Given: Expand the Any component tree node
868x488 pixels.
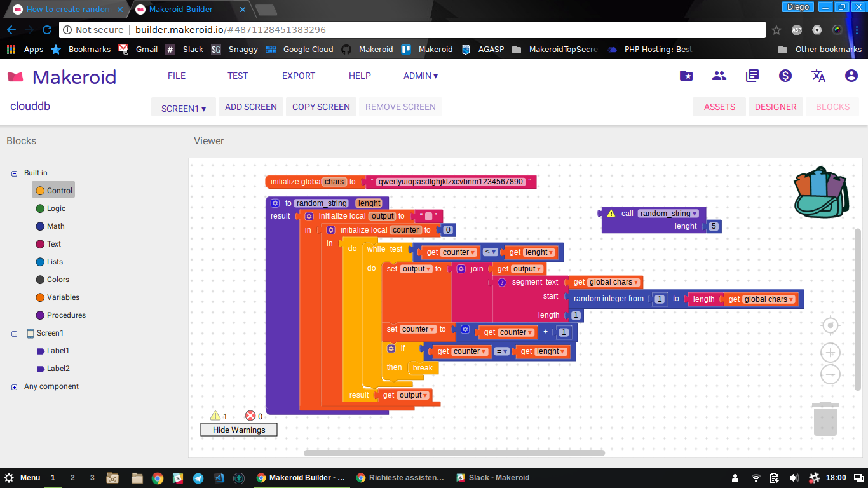Looking at the screenshot, I should [x=14, y=386].
